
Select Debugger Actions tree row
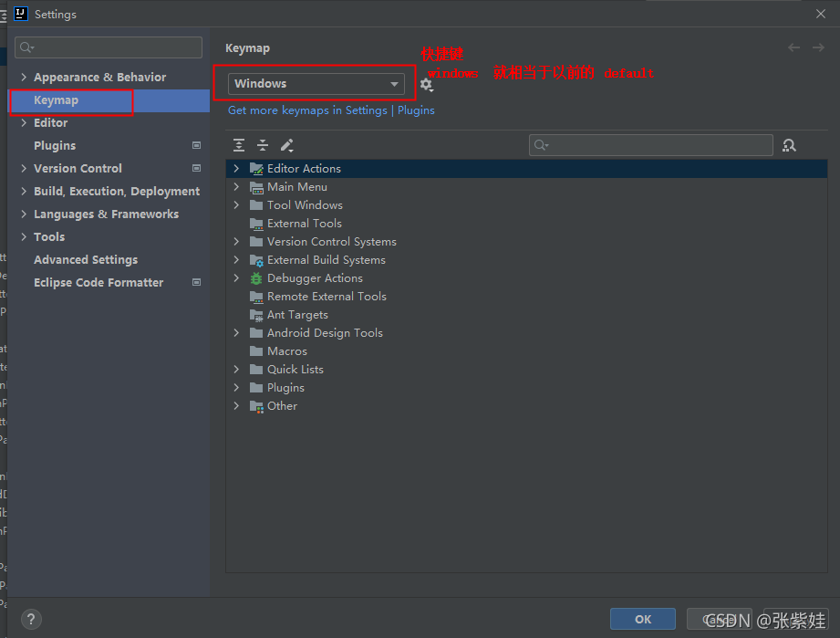tap(526, 278)
